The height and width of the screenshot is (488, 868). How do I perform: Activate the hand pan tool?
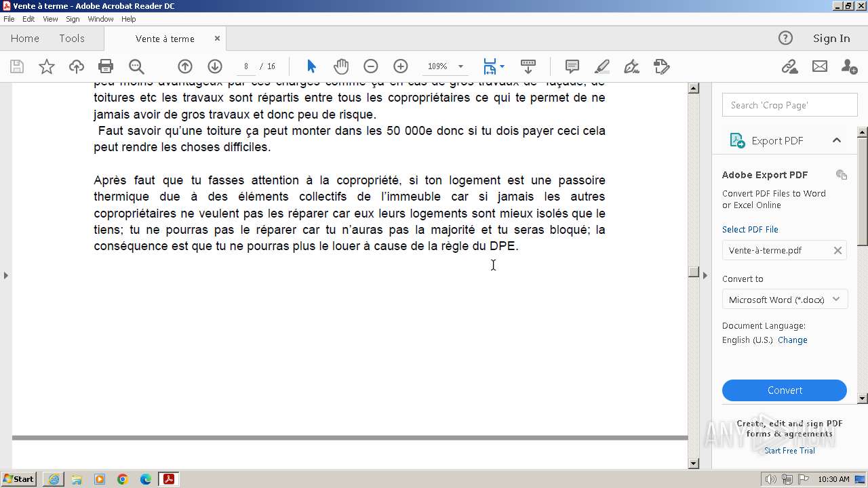click(x=341, y=66)
